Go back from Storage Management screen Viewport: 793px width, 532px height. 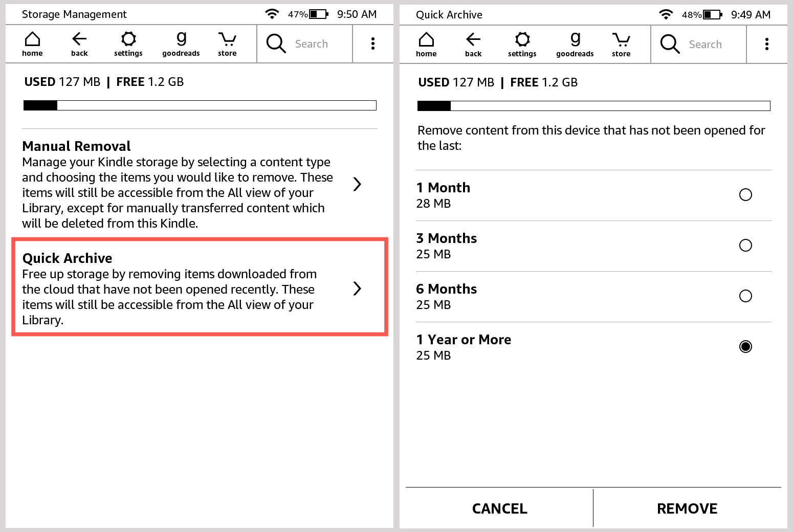point(79,44)
